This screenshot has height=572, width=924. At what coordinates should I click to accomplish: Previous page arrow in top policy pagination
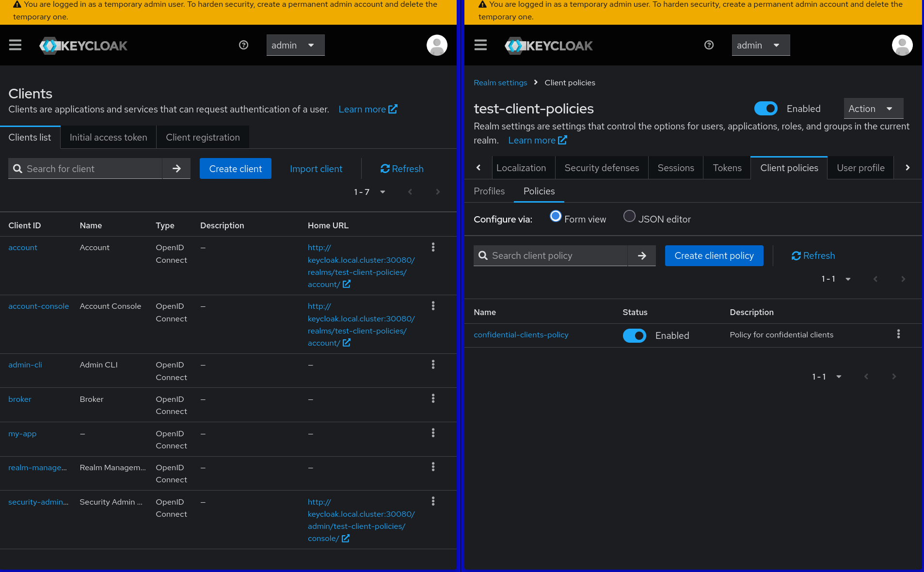click(x=876, y=279)
